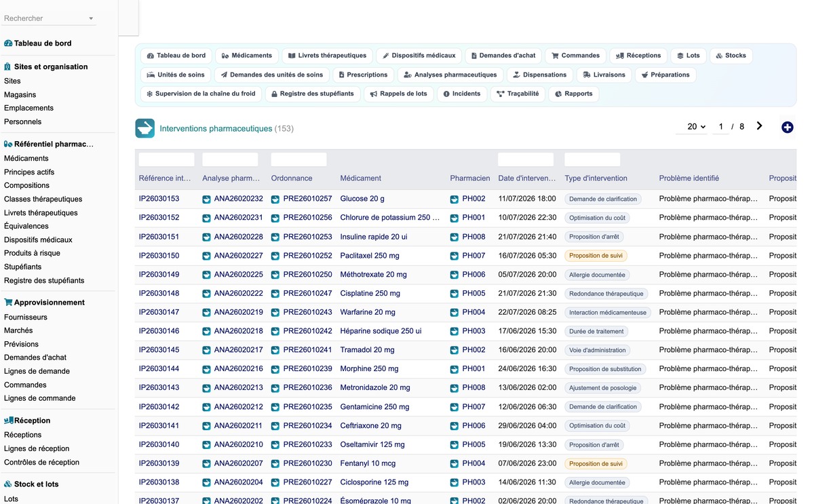
Task: Open Demandes d'achat toolbar button
Action: click(x=503, y=56)
